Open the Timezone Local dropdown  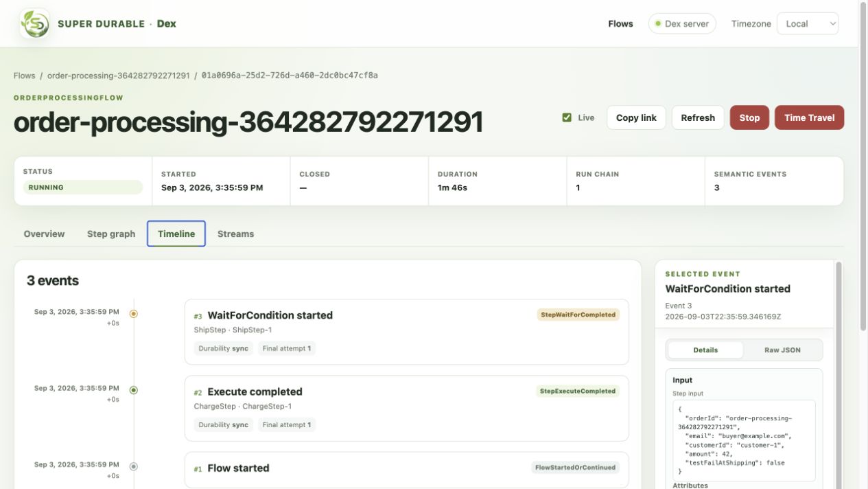(x=808, y=23)
